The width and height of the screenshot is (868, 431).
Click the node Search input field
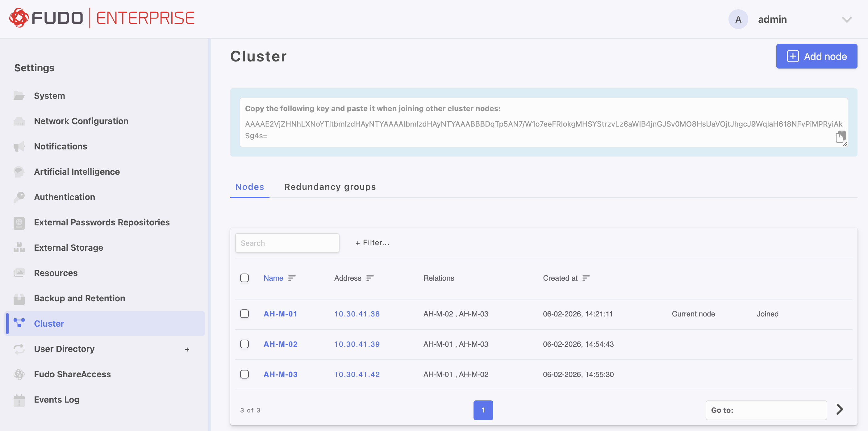click(287, 243)
